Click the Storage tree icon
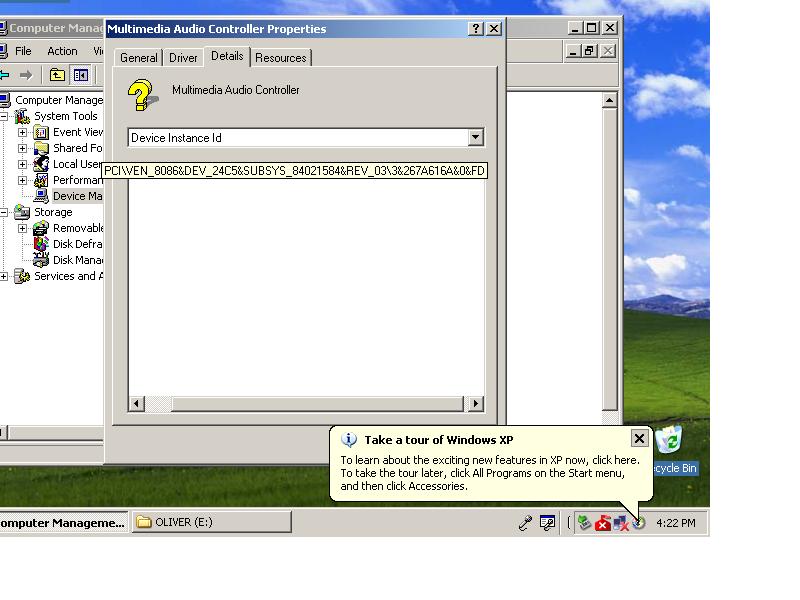 click(x=22, y=212)
